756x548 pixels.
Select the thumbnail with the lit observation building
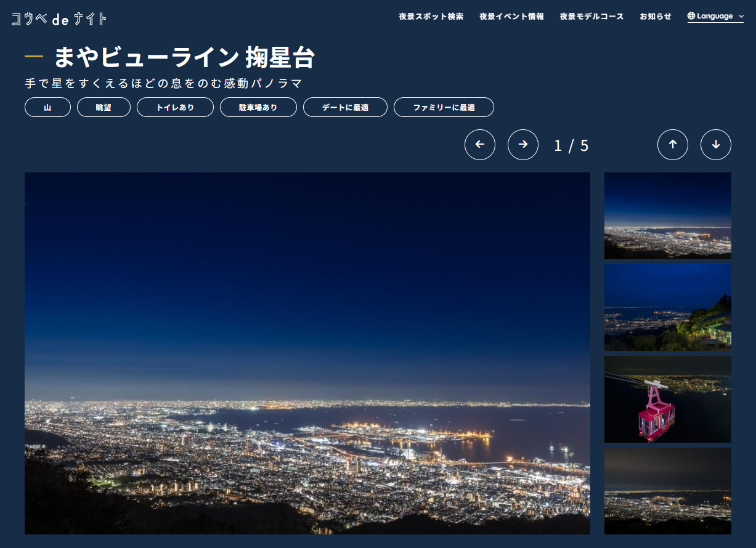click(x=667, y=307)
